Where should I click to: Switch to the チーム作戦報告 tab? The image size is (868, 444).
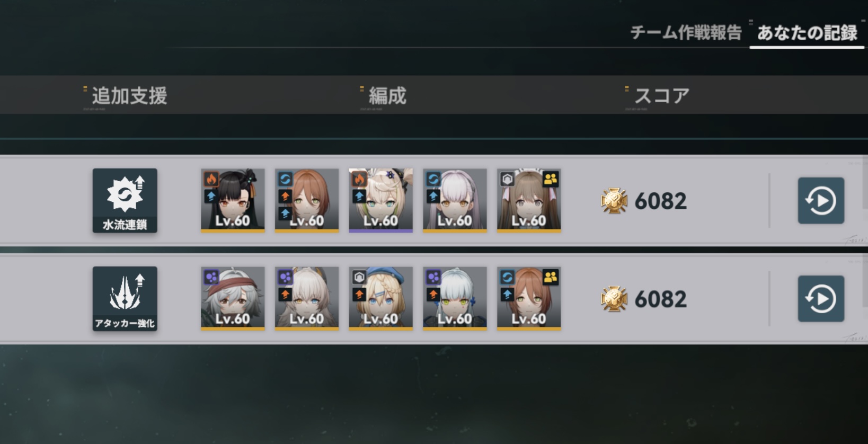click(x=686, y=33)
